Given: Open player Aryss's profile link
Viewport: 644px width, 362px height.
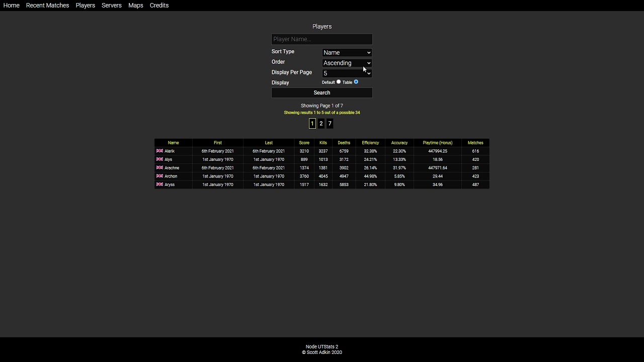Looking at the screenshot, I should pyautogui.click(x=170, y=185).
